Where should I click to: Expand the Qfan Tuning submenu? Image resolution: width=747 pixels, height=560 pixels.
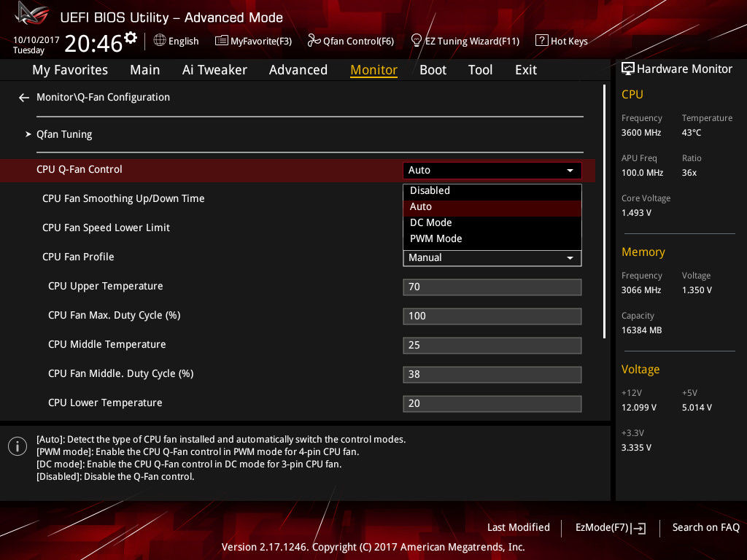64,134
